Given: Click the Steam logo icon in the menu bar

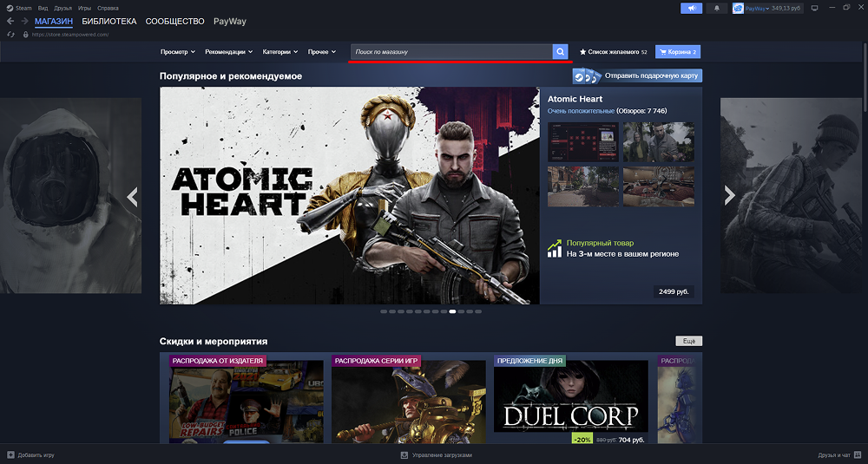Looking at the screenshot, I should click(10, 9).
